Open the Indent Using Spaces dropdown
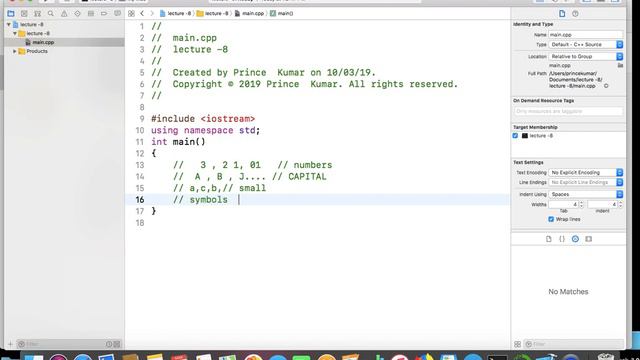Screen dimensions: 640x360 pyautogui.click(x=586, y=194)
